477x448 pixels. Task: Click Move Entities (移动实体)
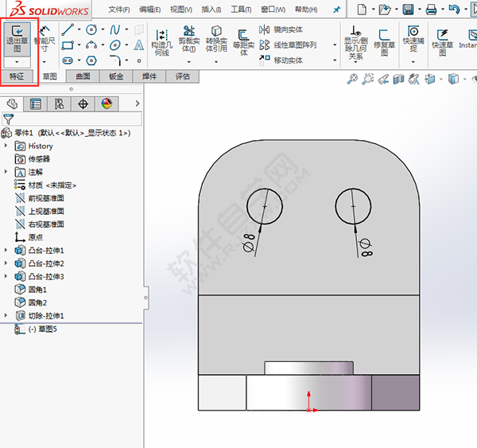coord(281,60)
